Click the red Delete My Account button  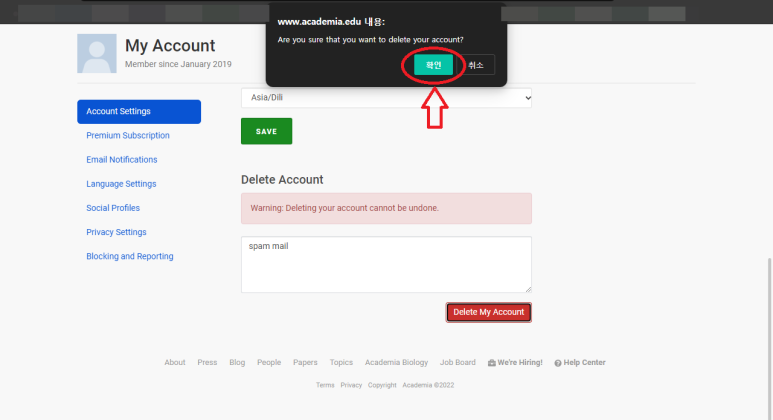click(x=489, y=312)
